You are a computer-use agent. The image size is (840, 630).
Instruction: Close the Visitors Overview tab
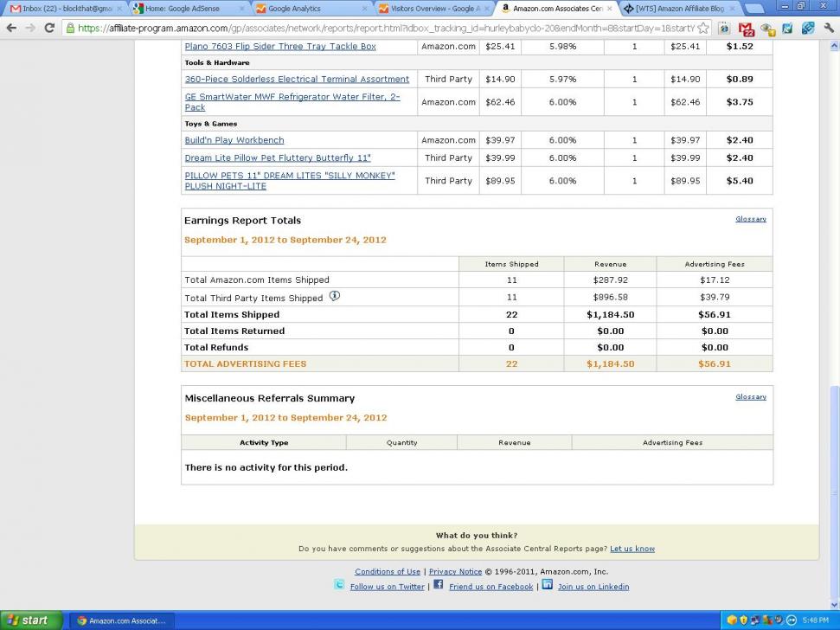tap(488, 9)
